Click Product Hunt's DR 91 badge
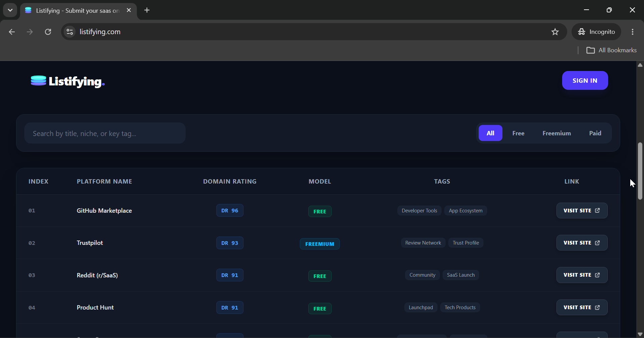The height and width of the screenshot is (338, 644). 230,308
